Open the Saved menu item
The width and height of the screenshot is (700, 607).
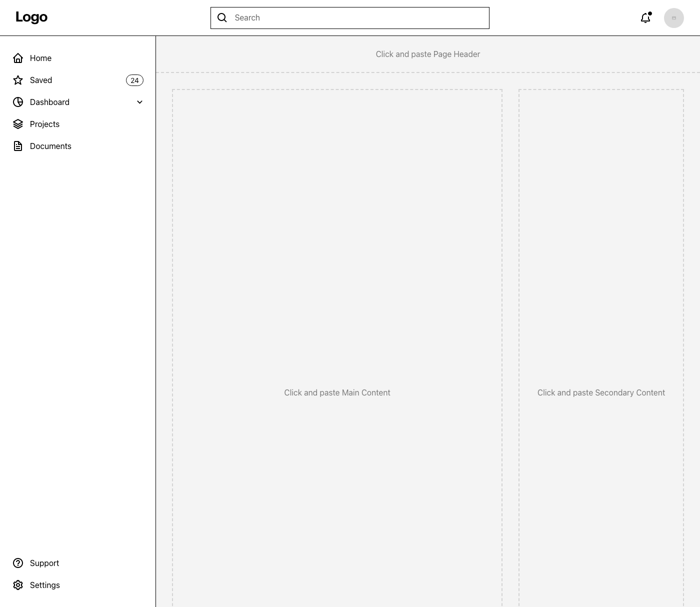coord(78,80)
